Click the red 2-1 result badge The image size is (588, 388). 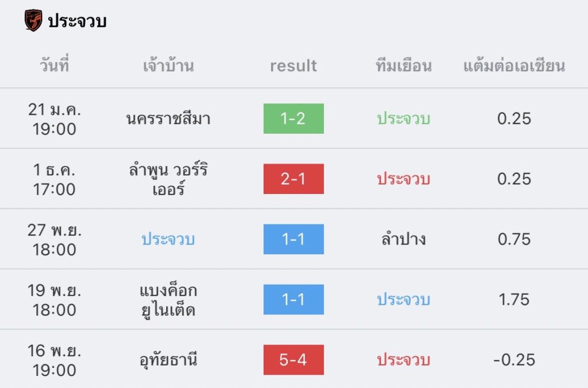pyautogui.click(x=293, y=179)
